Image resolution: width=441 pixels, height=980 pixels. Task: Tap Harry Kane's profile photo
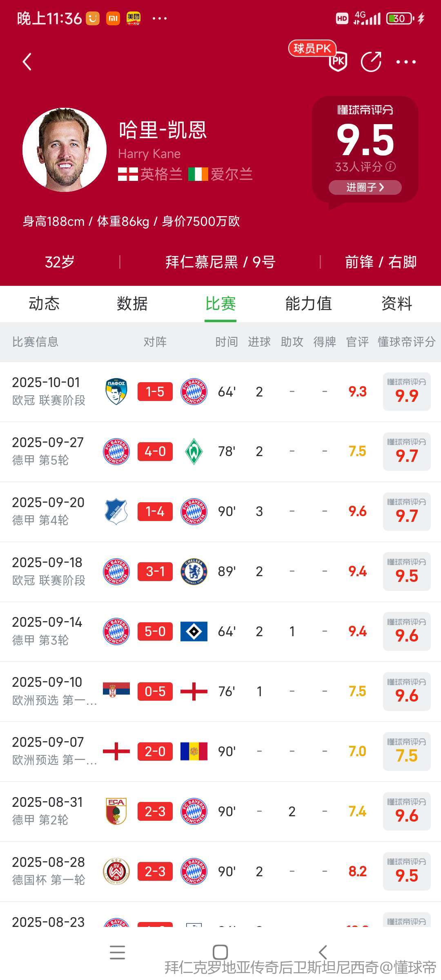coord(65,150)
